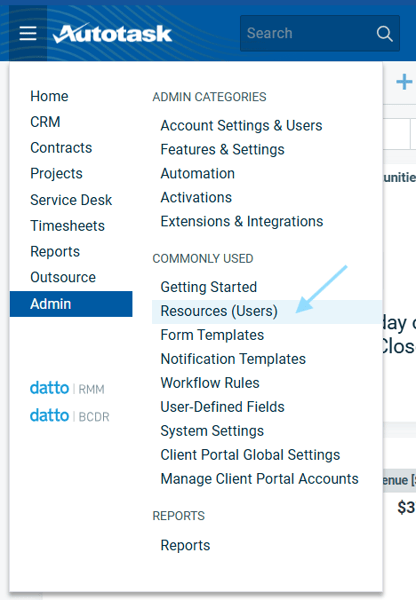Select Admin in the left menu
Screen dimensions: 416x600
(x=71, y=304)
